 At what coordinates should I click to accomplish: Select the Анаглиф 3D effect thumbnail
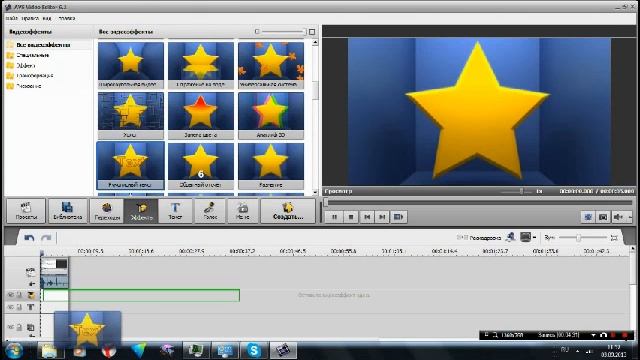[x=271, y=116]
